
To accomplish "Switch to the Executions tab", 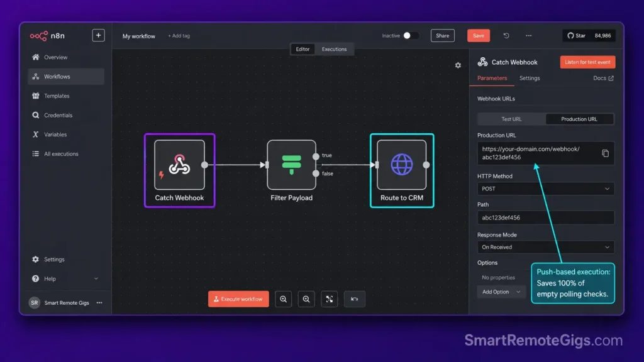I will (335, 49).
